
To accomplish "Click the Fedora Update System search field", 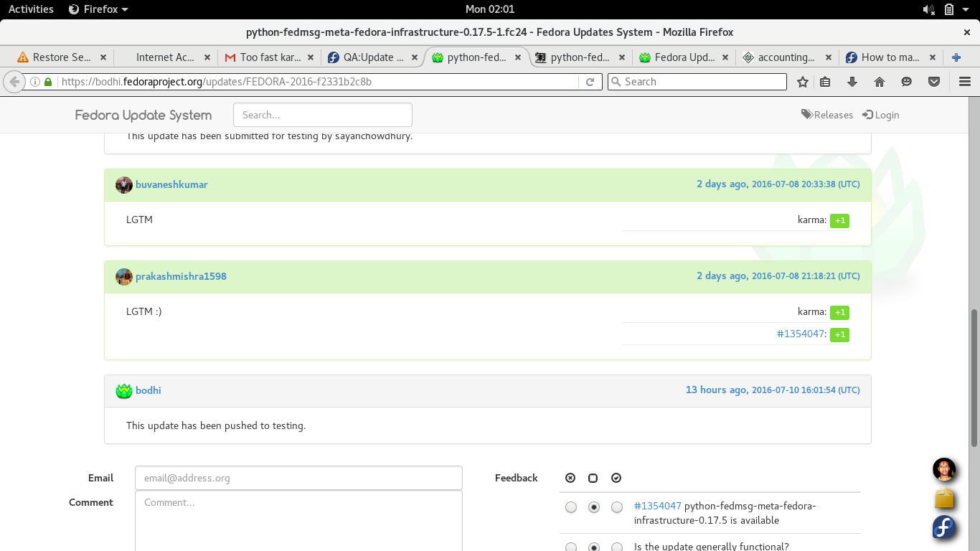I will point(323,115).
